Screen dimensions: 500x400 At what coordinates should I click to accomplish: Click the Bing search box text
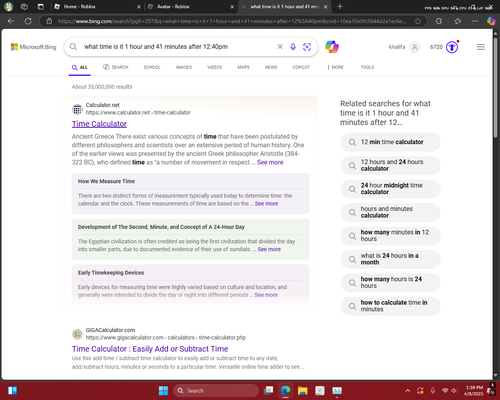tap(156, 47)
